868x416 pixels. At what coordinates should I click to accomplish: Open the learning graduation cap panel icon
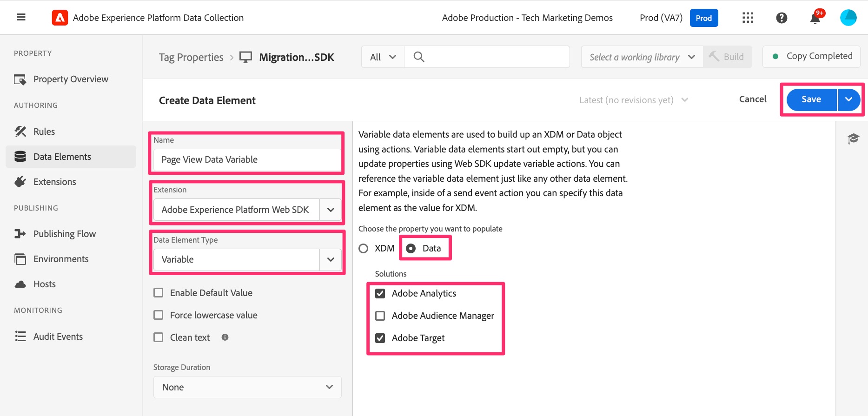coord(853,139)
